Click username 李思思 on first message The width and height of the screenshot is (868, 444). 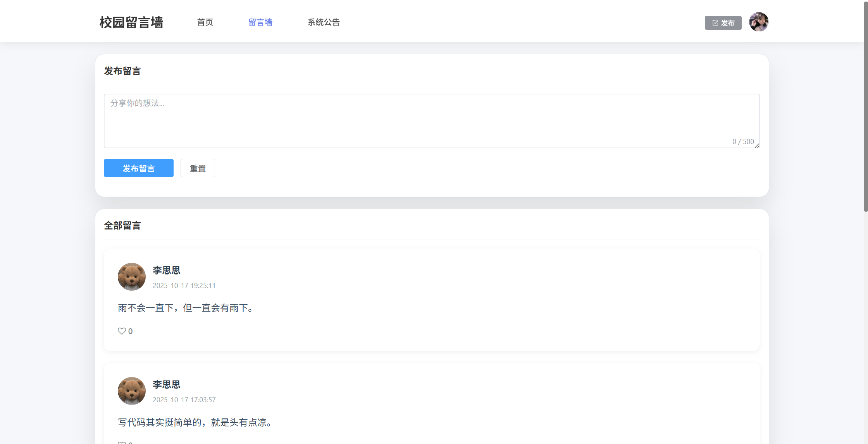pos(166,270)
